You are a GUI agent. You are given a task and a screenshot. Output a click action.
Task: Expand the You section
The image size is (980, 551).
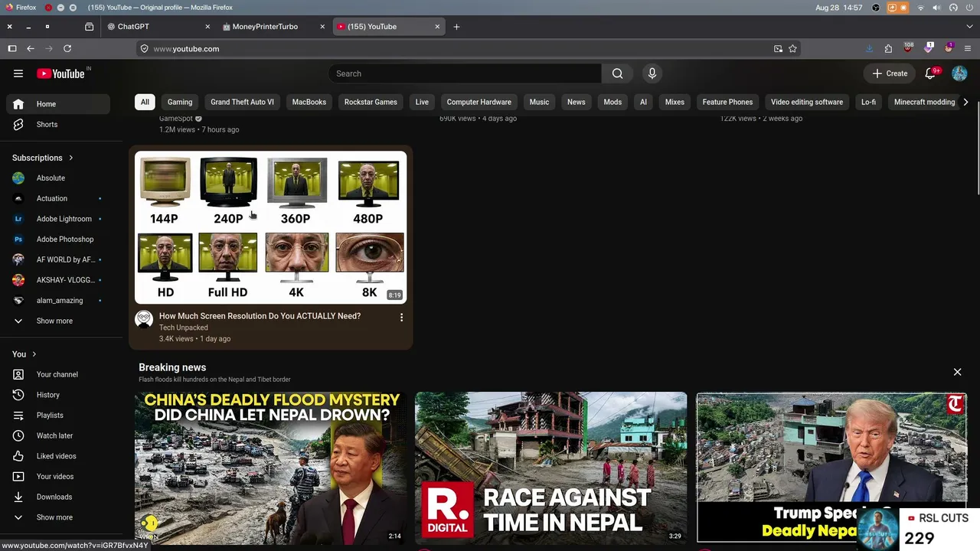pos(24,354)
